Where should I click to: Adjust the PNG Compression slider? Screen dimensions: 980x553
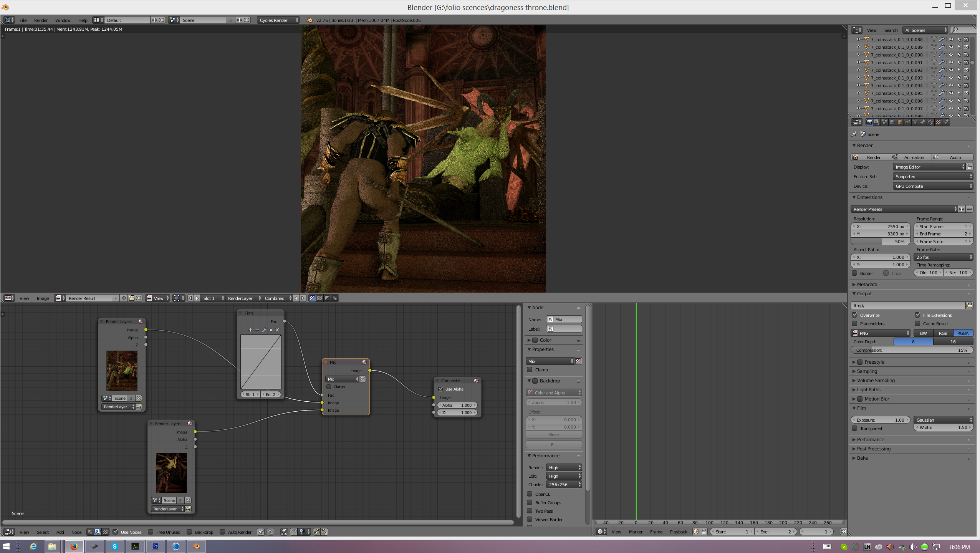point(912,350)
